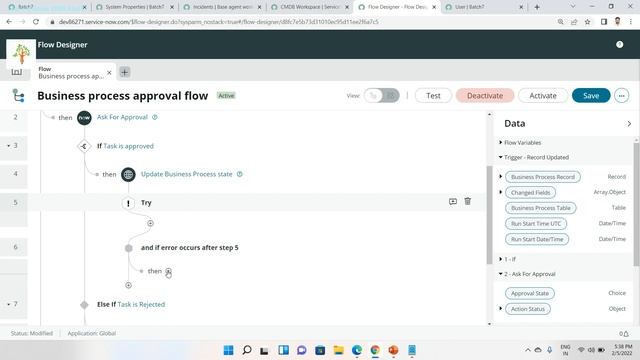Viewport: 640px width, 360px height.
Task: Switch to User browser tab
Action: point(484,7)
